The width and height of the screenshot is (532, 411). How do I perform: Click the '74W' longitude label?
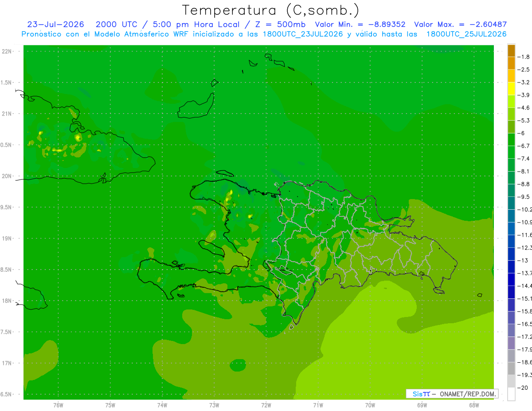click(162, 405)
